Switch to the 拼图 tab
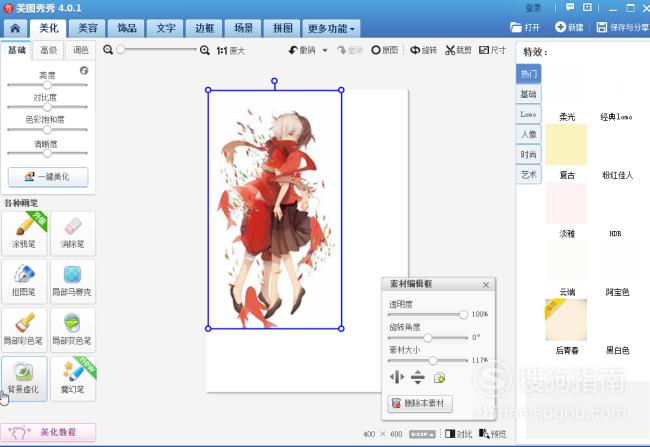The width and height of the screenshot is (650, 447). click(283, 28)
